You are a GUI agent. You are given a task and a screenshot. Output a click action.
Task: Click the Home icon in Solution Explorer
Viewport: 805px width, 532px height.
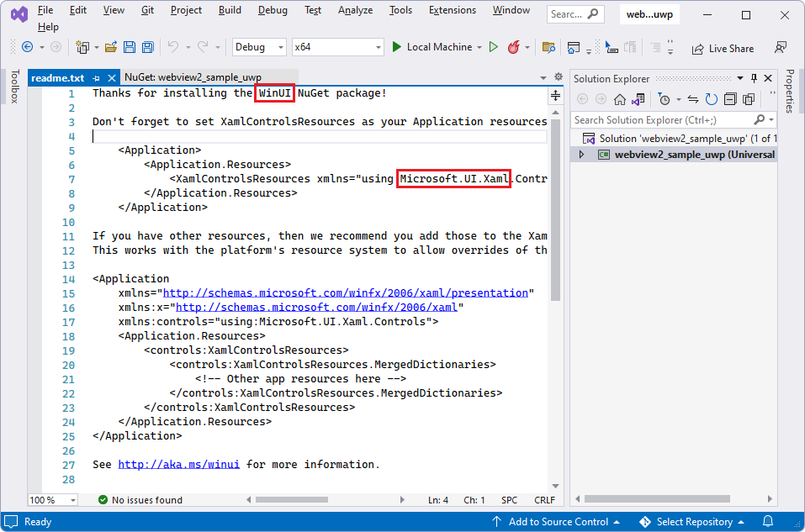(x=620, y=99)
